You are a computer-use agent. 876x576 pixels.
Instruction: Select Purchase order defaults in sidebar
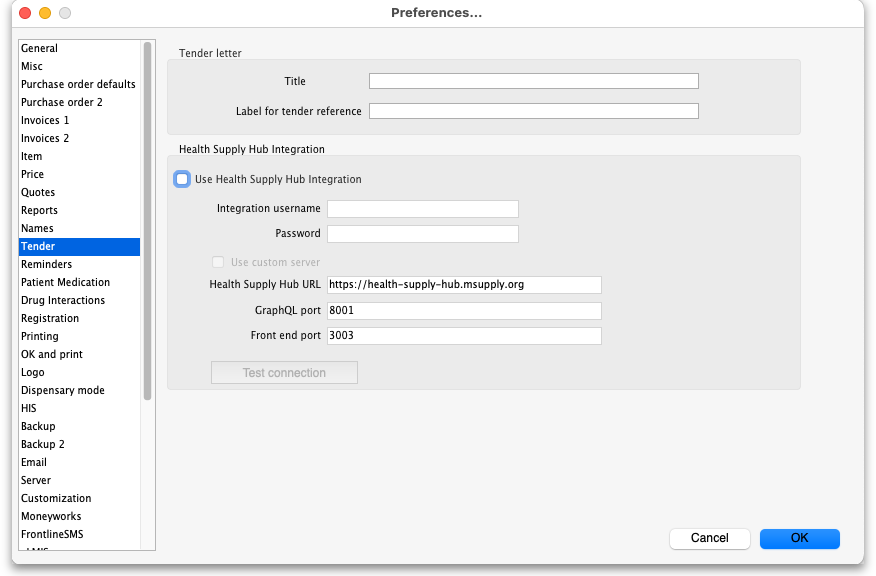(x=78, y=84)
